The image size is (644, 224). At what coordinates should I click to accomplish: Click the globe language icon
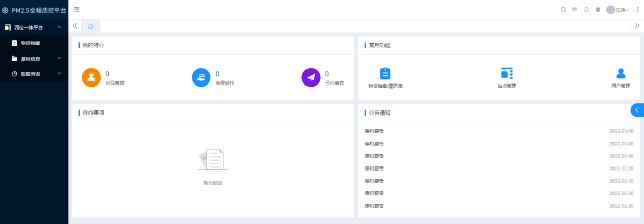[x=598, y=10]
